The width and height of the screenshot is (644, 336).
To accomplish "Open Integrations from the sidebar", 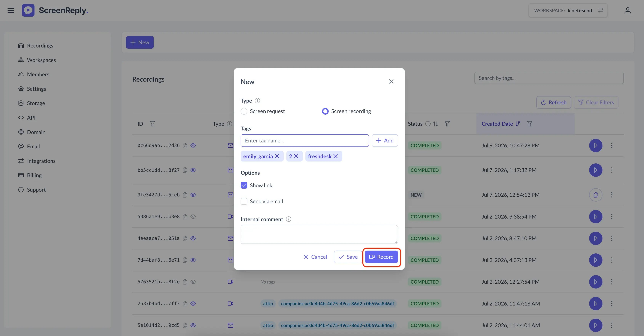I will (x=37, y=161).
